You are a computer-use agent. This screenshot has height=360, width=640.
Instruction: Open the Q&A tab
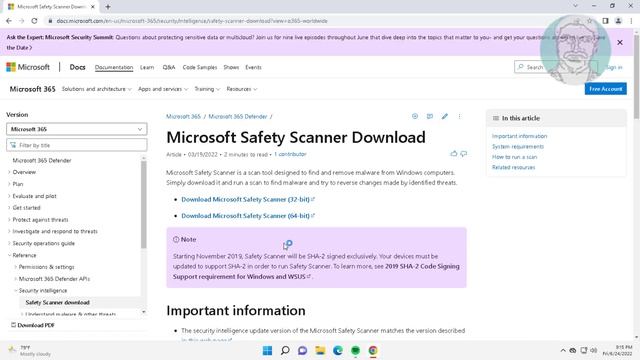coord(169,67)
